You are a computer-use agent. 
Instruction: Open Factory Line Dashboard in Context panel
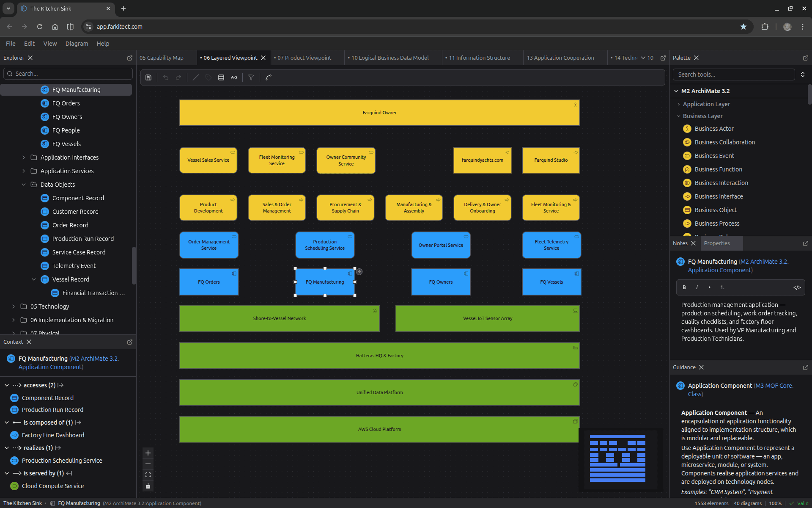(53, 435)
